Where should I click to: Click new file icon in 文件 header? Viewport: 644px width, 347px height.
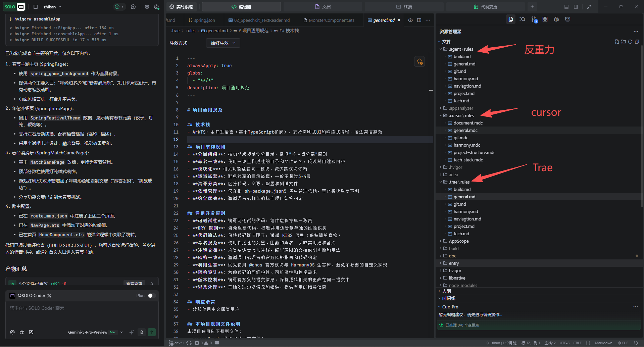[x=617, y=42]
